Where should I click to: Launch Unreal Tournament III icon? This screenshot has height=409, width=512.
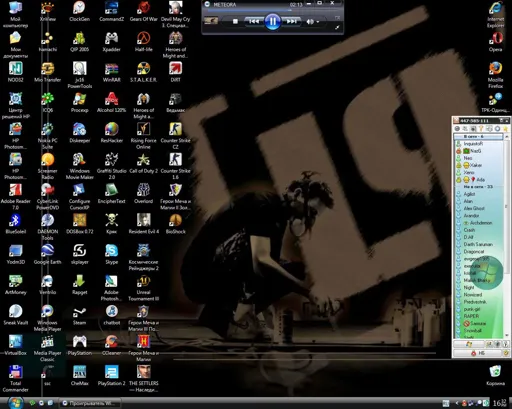pos(144,288)
